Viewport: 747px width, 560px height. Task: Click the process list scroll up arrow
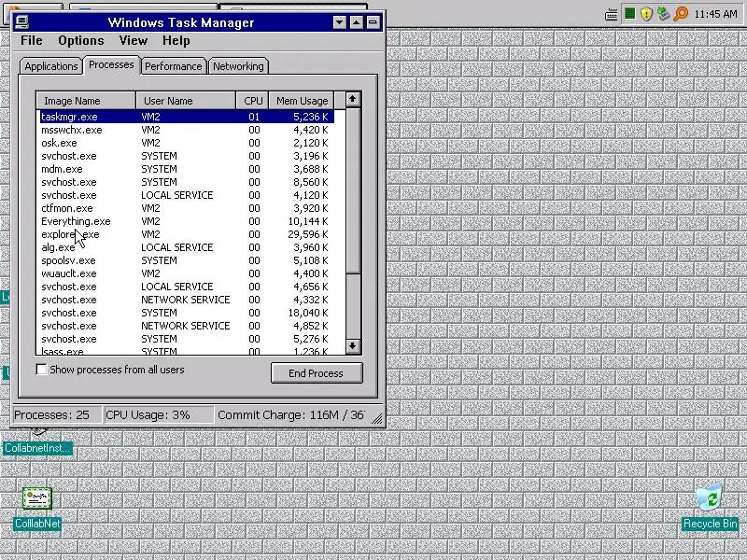tap(353, 99)
